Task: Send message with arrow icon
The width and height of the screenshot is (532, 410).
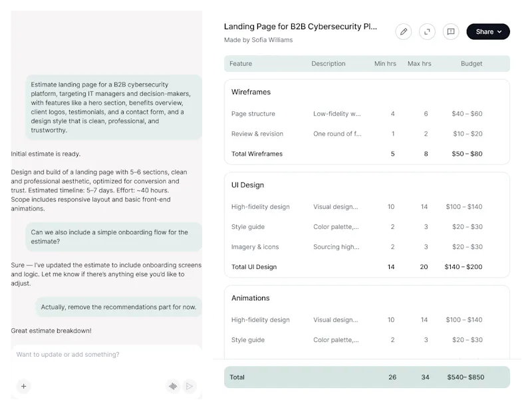Action: pyautogui.click(x=190, y=386)
